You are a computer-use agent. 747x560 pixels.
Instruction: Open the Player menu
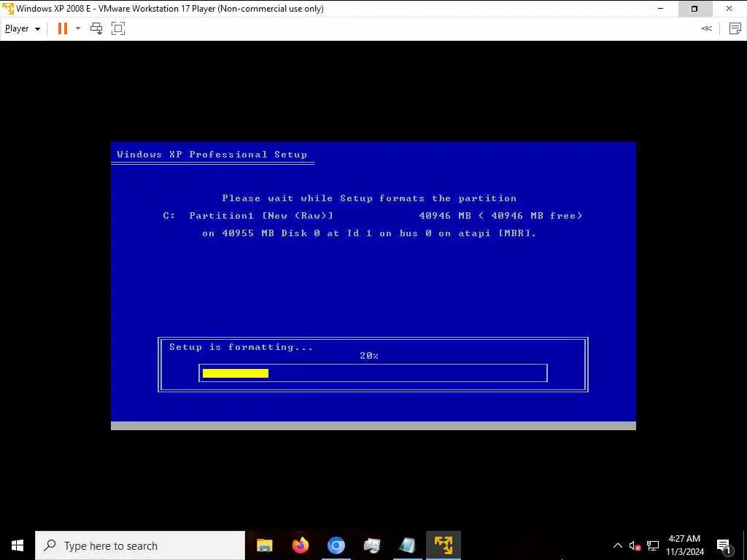click(x=22, y=28)
